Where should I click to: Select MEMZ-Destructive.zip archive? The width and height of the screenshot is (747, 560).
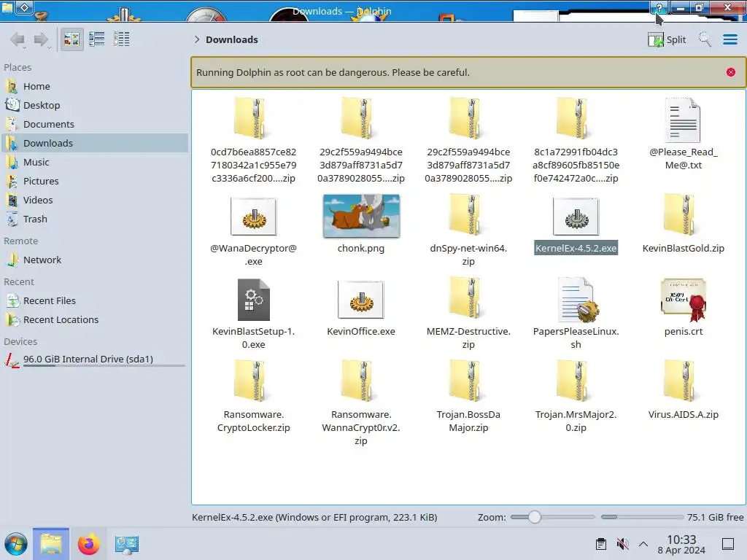coord(468,314)
